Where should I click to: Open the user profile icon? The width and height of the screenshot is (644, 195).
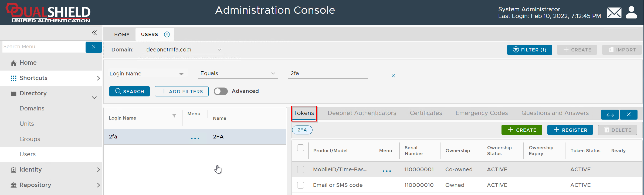(631, 13)
